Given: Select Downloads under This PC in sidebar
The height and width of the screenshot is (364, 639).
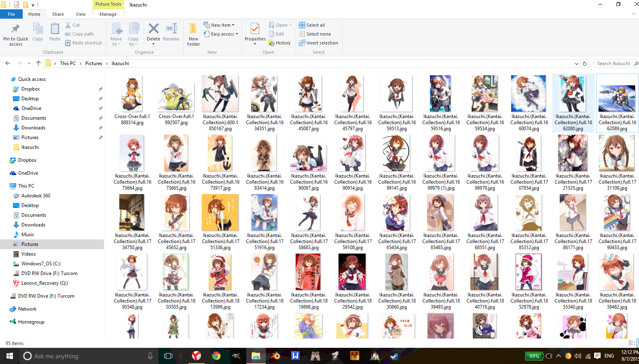Looking at the screenshot, I should tap(33, 225).
